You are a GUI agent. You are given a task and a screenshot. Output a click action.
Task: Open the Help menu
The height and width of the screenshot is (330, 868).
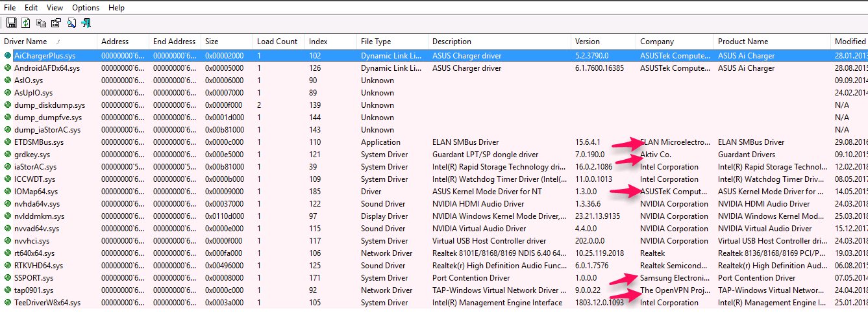click(x=117, y=8)
